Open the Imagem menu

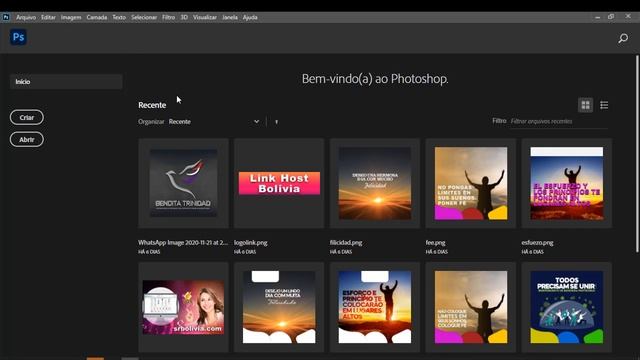coord(71,17)
